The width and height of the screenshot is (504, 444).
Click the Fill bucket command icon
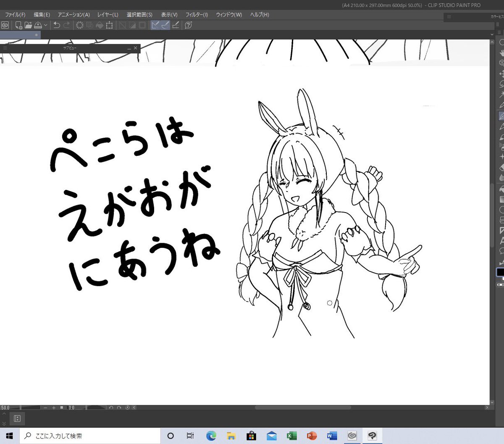tap(100, 25)
